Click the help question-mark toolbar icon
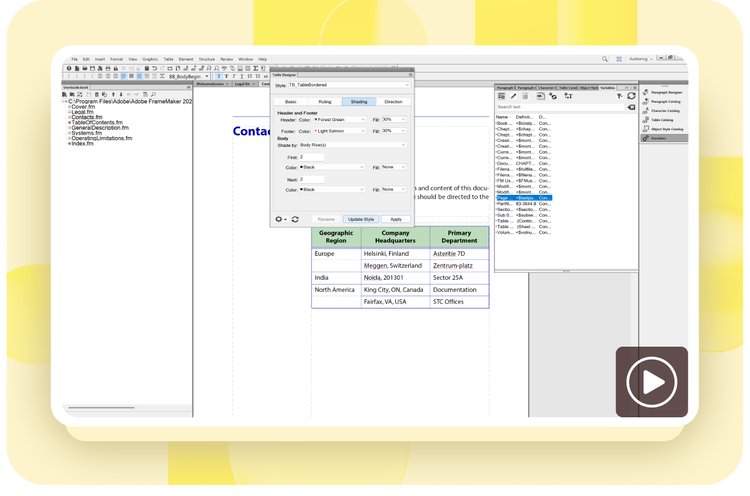Screen dimensions: 750x496 point(69,68)
